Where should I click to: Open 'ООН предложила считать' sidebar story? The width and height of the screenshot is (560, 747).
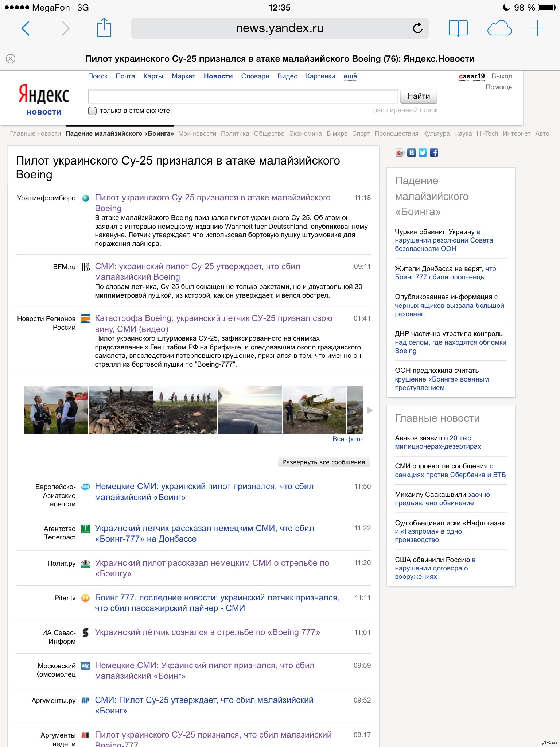coord(442,379)
